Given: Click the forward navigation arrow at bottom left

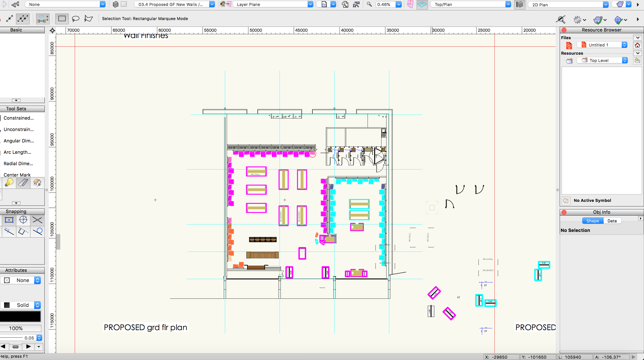Looking at the screenshot, I should [x=28, y=347].
